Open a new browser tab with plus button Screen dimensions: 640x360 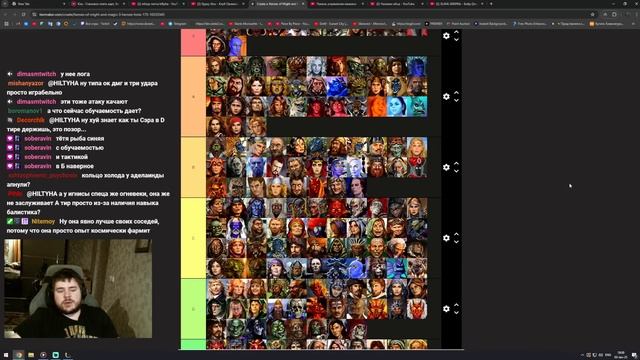pos(491,4)
